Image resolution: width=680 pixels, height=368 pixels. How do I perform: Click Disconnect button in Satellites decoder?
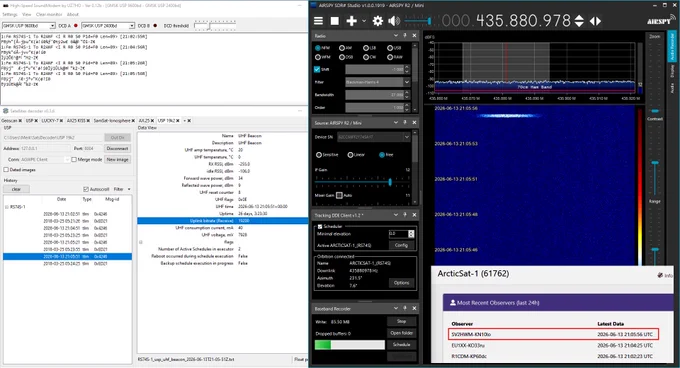pyautogui.click(x=117, y=148)
